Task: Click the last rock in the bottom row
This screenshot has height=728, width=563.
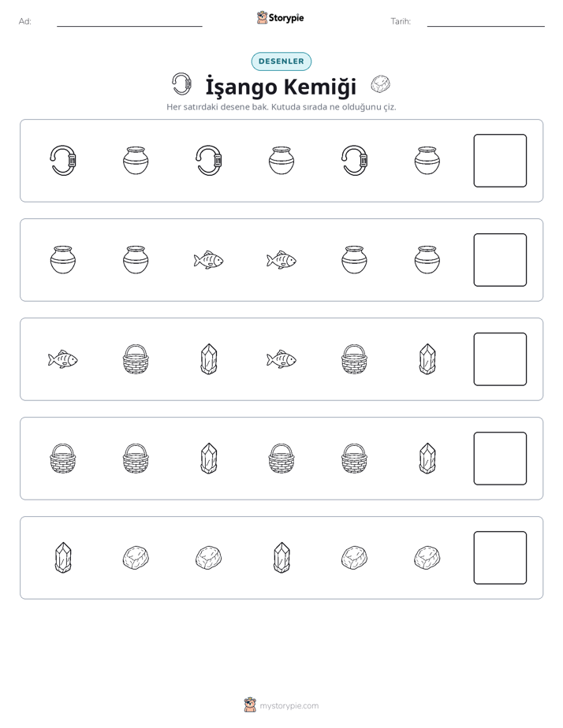Action: [x=427, y=558]
